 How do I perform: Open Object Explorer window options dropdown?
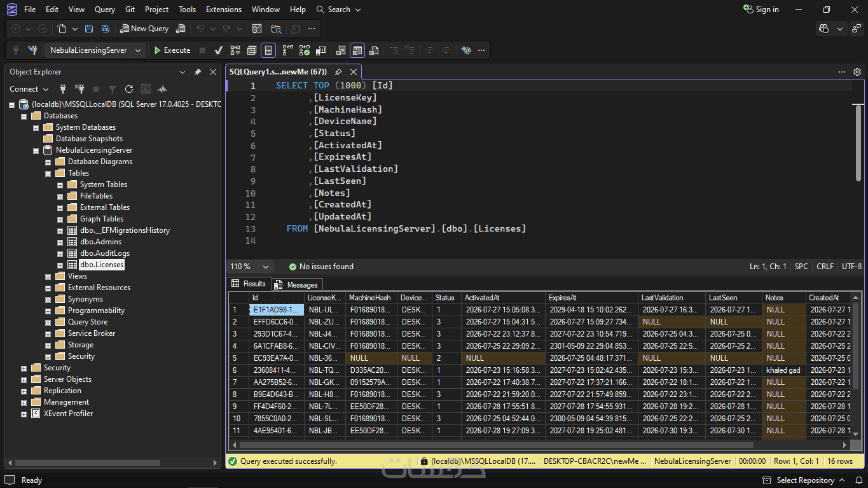[x=183, y=72]
